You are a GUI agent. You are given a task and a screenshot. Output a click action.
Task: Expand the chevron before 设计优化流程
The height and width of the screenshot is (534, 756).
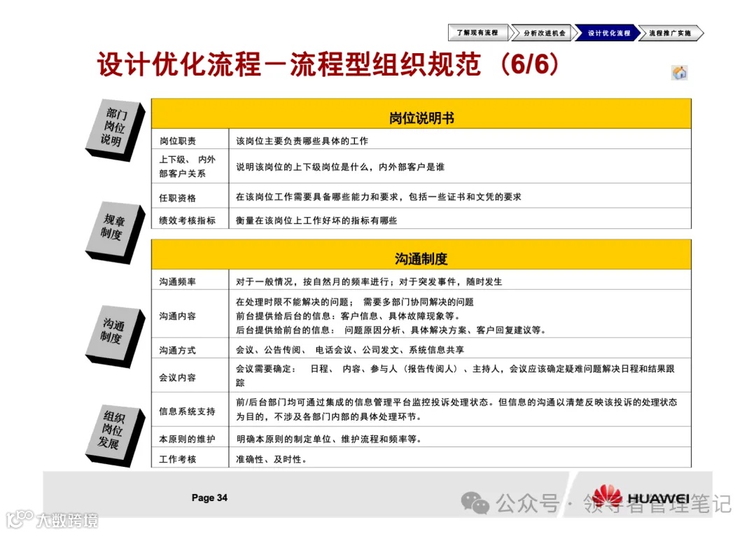577,32
